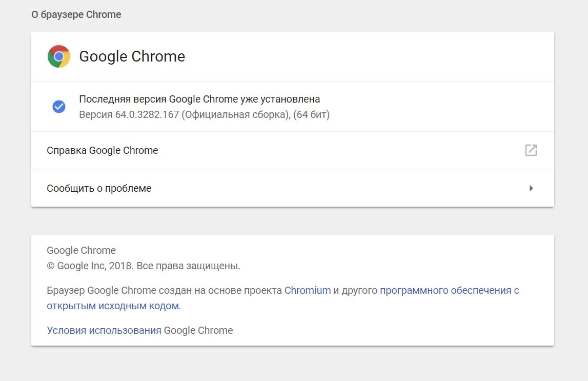Click the Google Chrome label above copyright
Image resolution: width=588 pixels, height=381 pixels.
[x=81, y=250]
